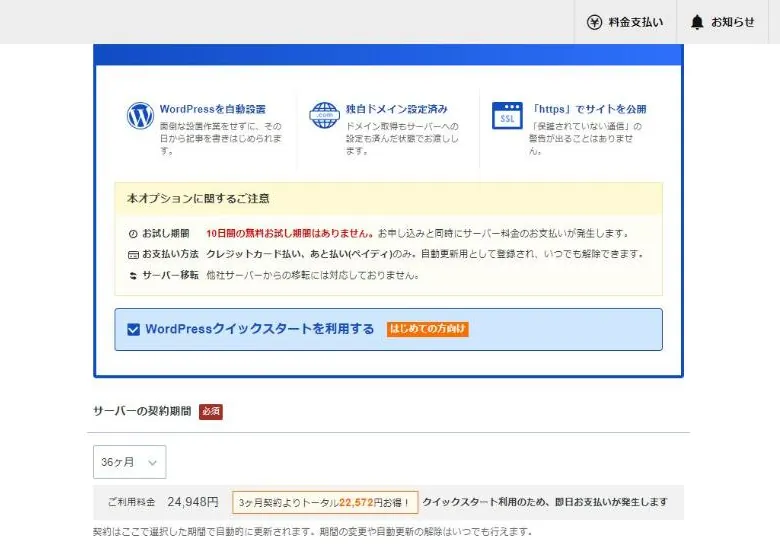
Task: Click the server transfer arrows icon
Action: click(133, 276)
